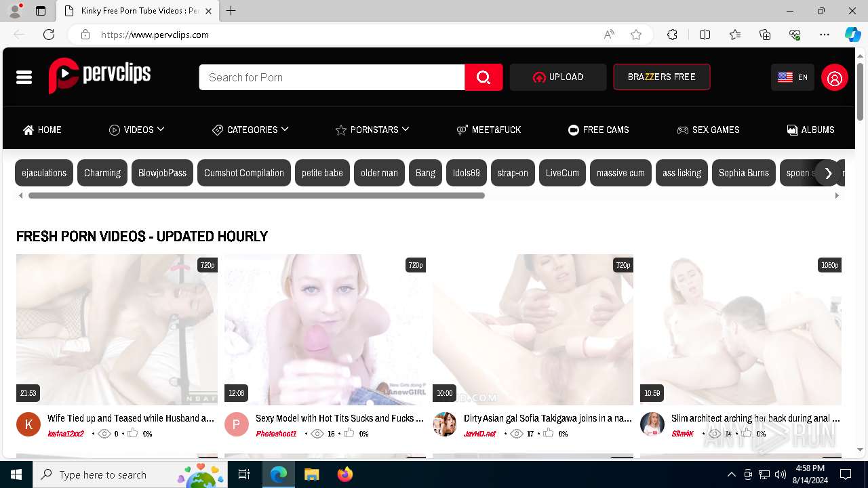
Task: Go to the Home nav item
Action: click(42, 129)
